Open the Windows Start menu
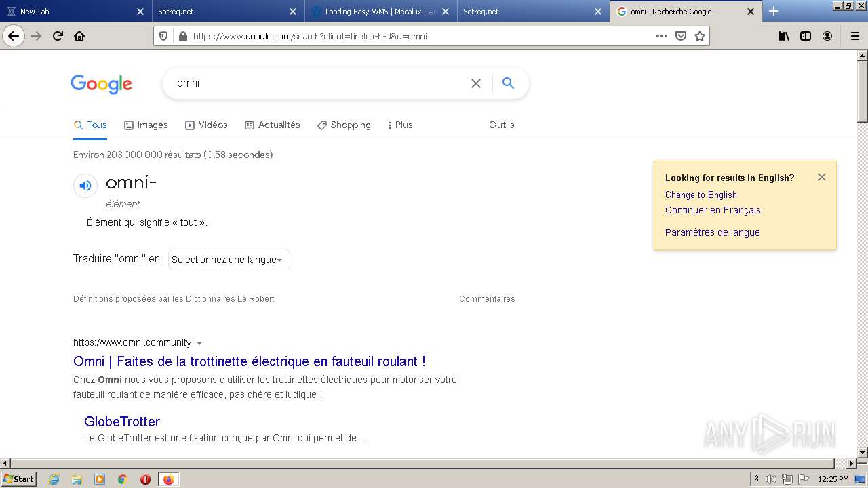868x488 pixels. click(x=18, y=479)
